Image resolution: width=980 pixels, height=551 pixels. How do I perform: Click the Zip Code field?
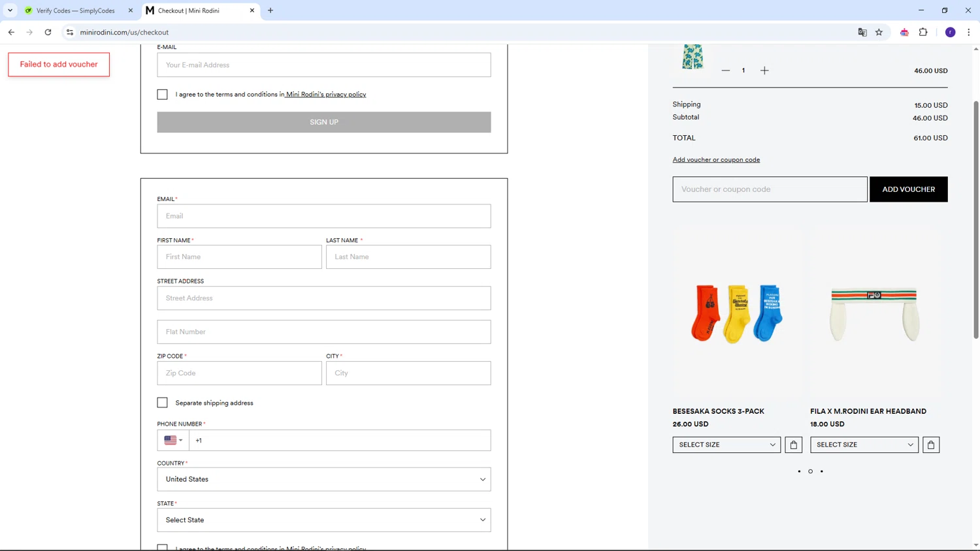[239, 373]
